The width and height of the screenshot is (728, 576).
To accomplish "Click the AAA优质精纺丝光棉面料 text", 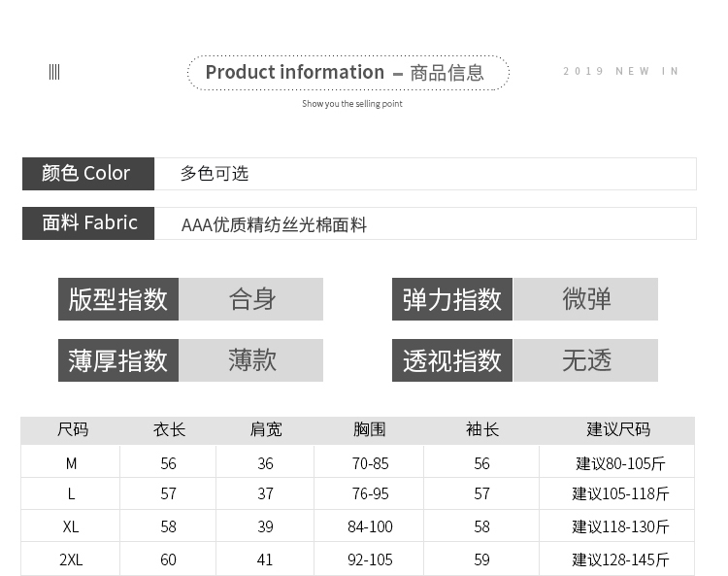I will point(274,224).
